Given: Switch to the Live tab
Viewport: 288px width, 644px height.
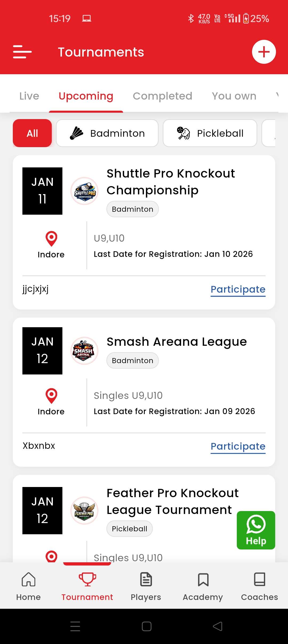Looking at the screenshot, I should tap(29, 96).
